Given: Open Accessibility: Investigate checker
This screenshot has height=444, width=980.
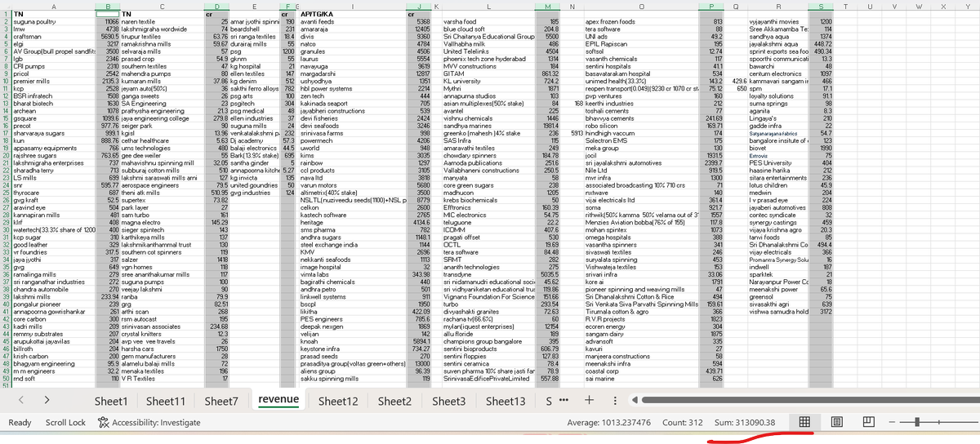Looking at the screenshot, I should point(148,422).
